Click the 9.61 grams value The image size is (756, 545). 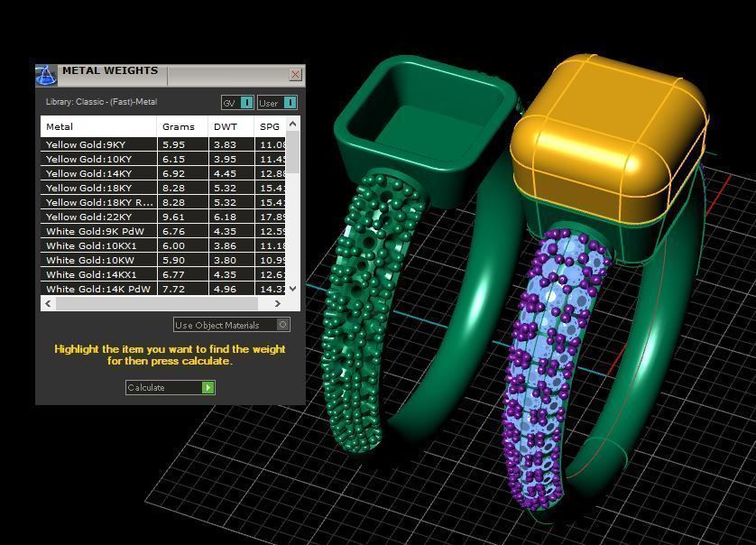pyautogui.click(x=173, y=217)
